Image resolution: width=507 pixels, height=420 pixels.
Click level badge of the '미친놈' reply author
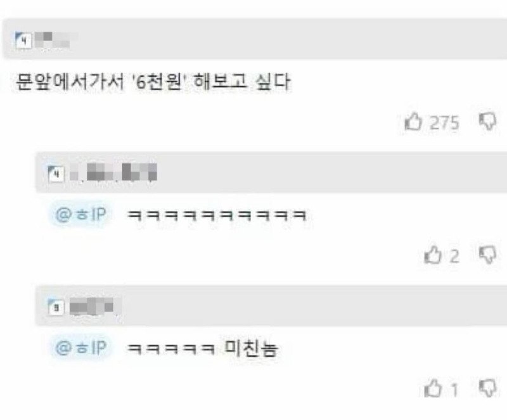tap(56, 307)
